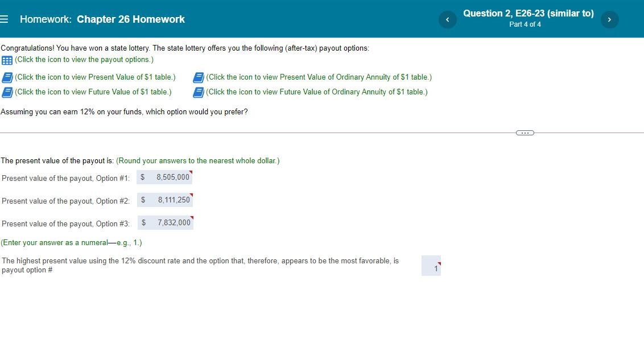Select the Part 4 of 4 indicator

pyautogui.click(x=525, y=24)
